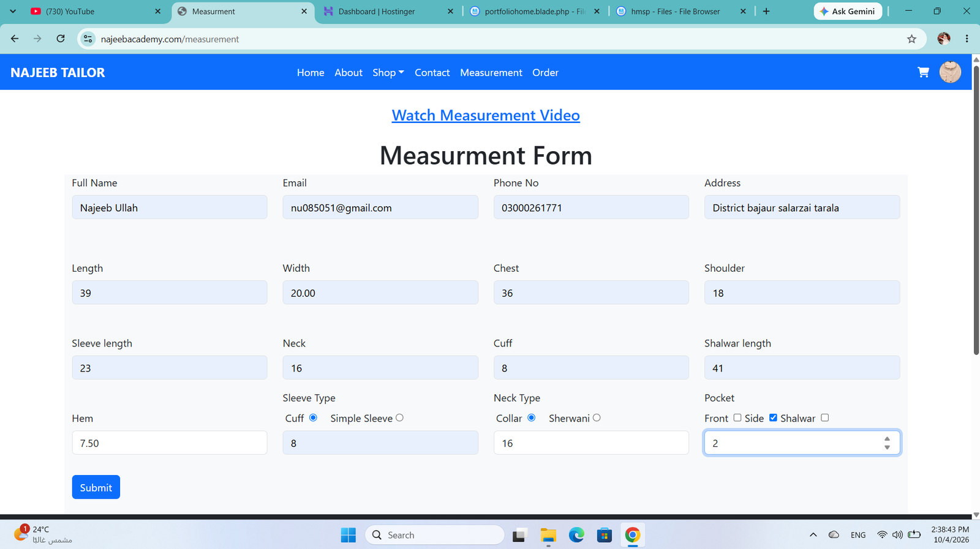Image resolution: width=980 pixels, height=549 pixels.
Task: Increase pocket count with the up arrow
Action: pos(887,439)
